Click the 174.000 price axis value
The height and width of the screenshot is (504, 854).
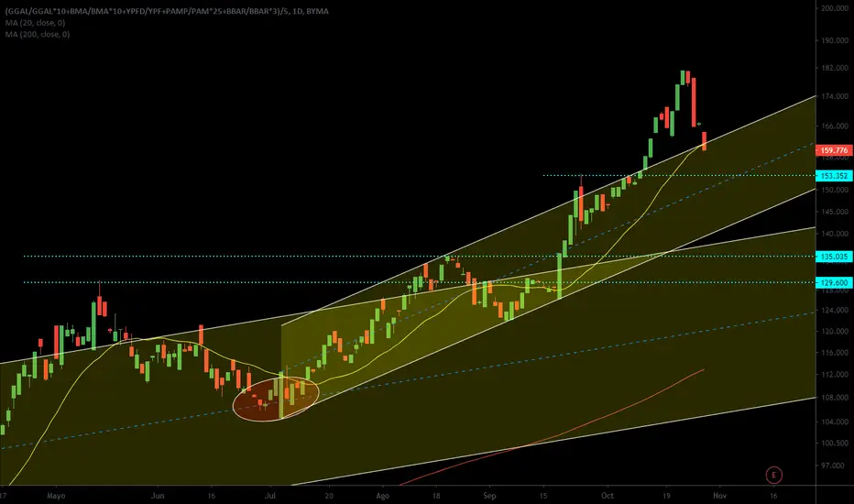[835, 96]
